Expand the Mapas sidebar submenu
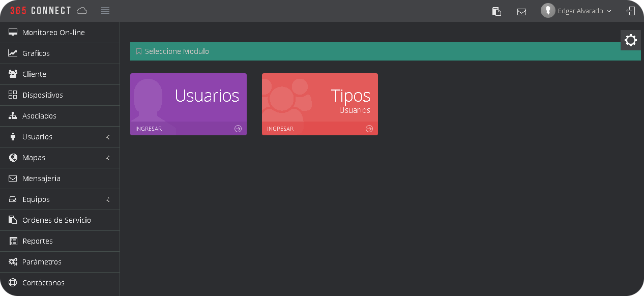644x296 pixels. [x=108, y=158]
